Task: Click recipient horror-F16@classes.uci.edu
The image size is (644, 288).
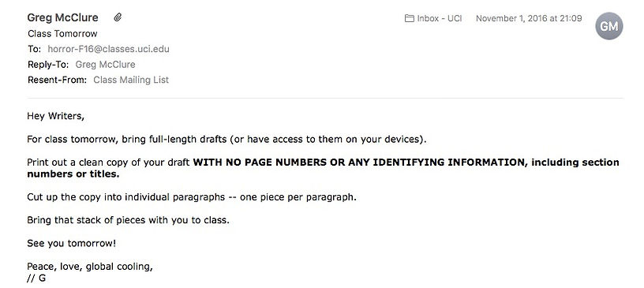Action: 108,49
